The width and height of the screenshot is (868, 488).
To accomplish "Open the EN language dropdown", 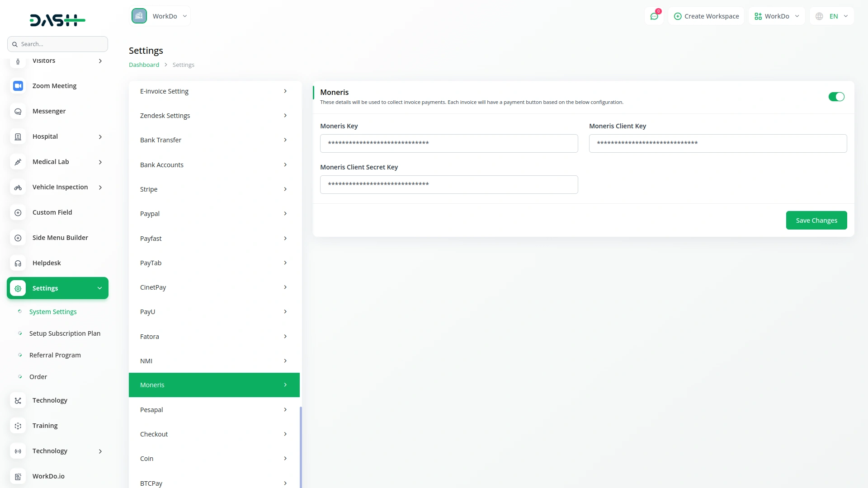I will [x=832, y=16].
